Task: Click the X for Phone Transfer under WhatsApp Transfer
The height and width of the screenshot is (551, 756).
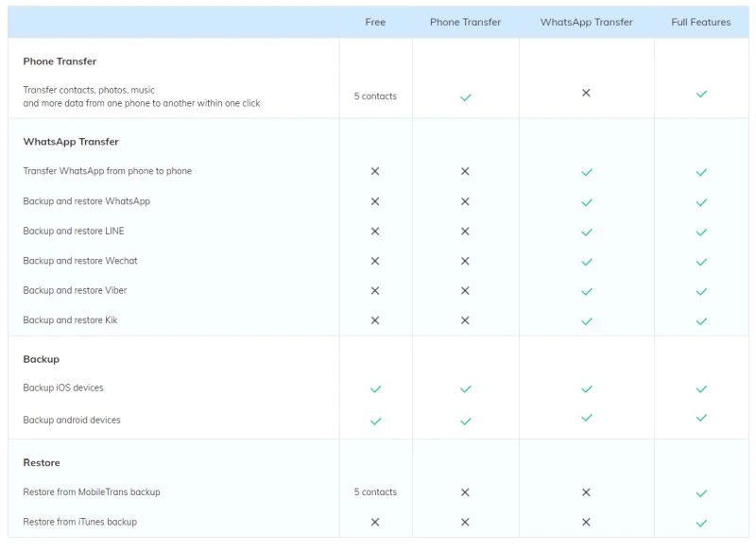Action: [x=586, y=93]
